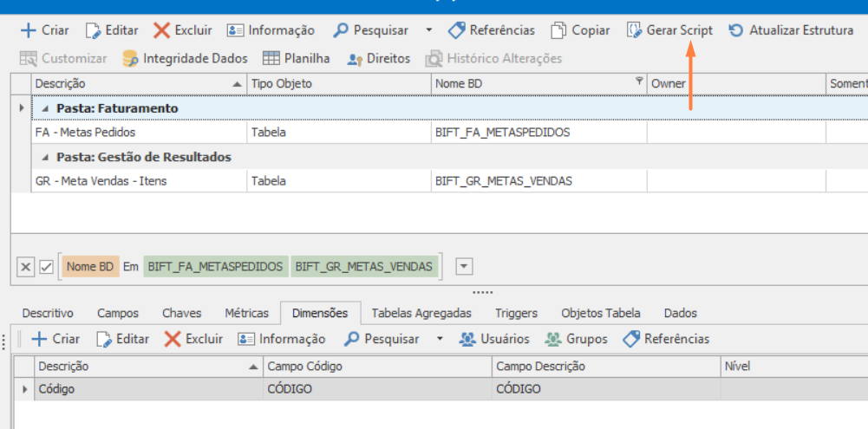Image resolution: width=868 pixels, height=429 pixels.
Task: Open the top Pesquisar dropdown arrow
Action: (429, 30)
